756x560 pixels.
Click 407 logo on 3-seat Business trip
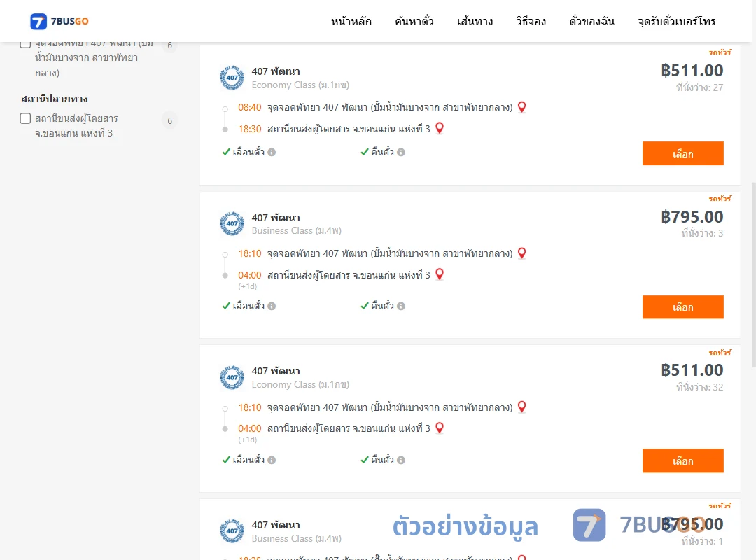click(x=232, y=224)
